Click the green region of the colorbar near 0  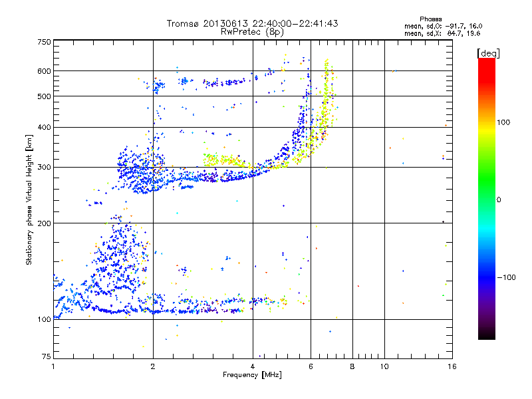pyautogui.click(x=487, y=190)
